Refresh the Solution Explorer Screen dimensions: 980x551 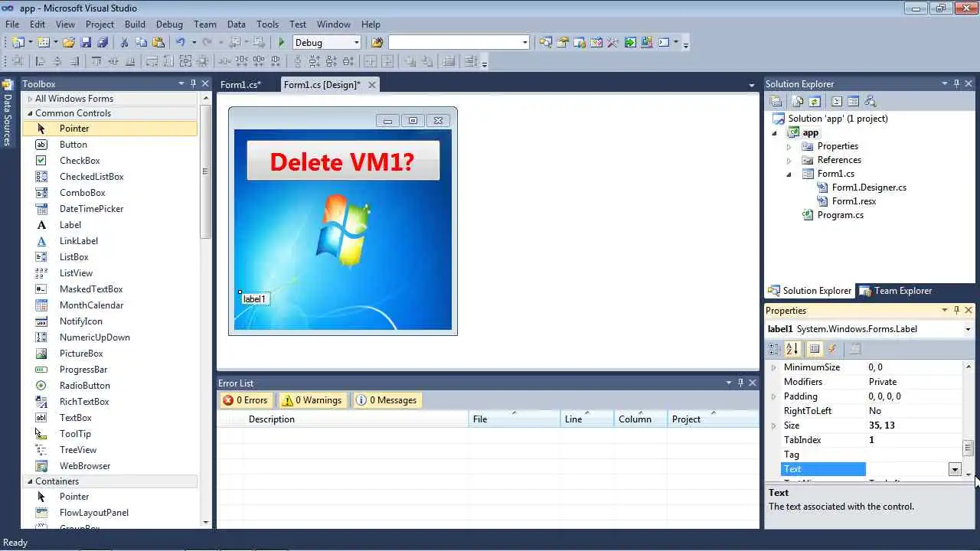(x=815, y=101)
